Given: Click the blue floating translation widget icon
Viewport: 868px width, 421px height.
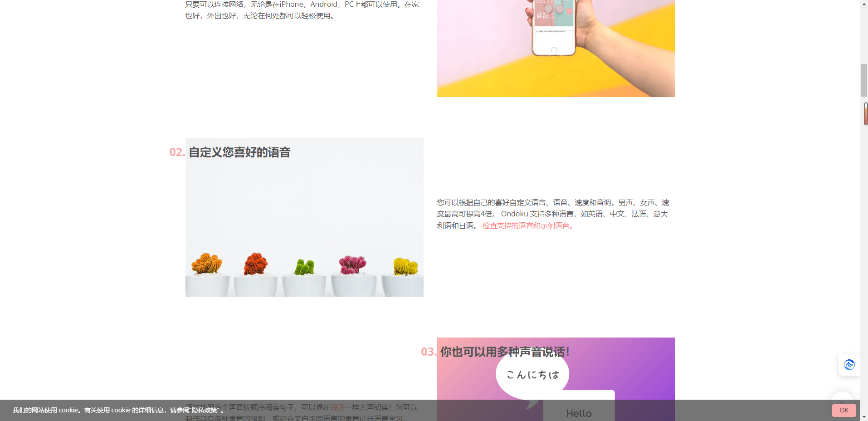Looking at the screenshot, I should coord(848,365).
